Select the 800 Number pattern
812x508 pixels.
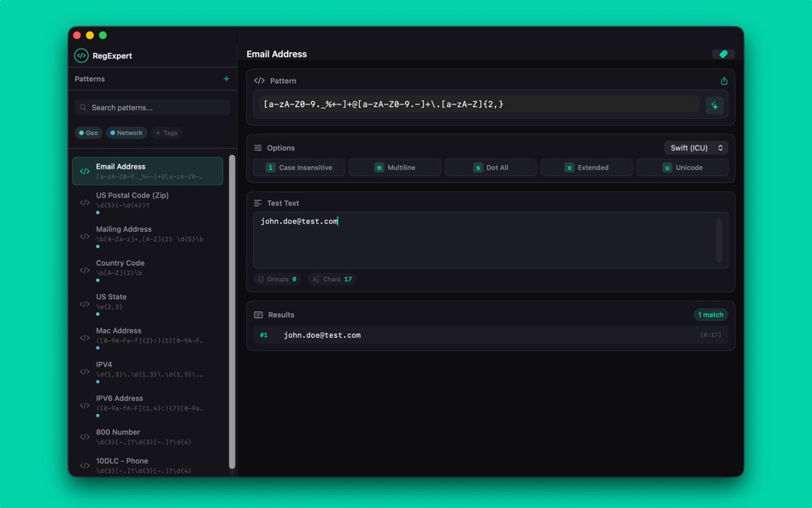pos(148,437)
